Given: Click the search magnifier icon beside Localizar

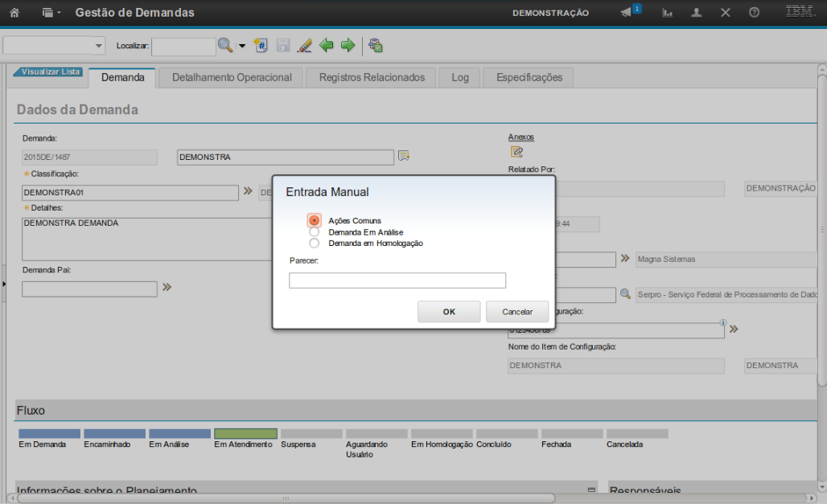Looking at the screenshot, I should point(225,45).
